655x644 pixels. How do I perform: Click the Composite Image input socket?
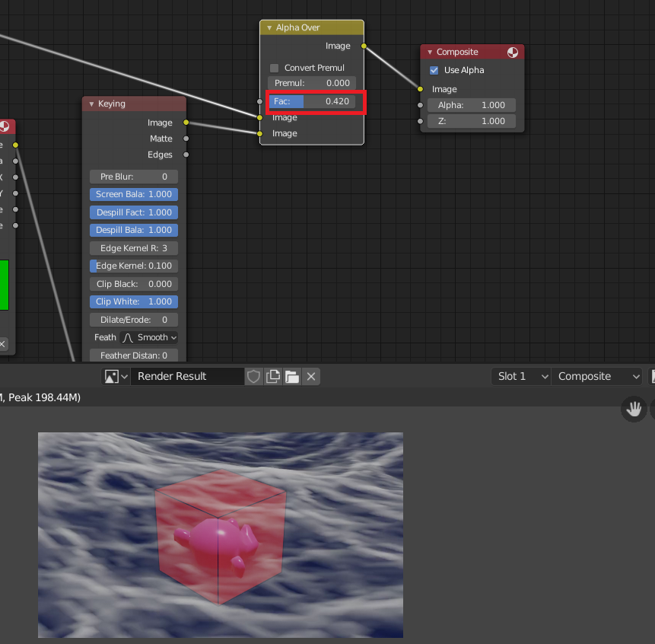(420, 89)
